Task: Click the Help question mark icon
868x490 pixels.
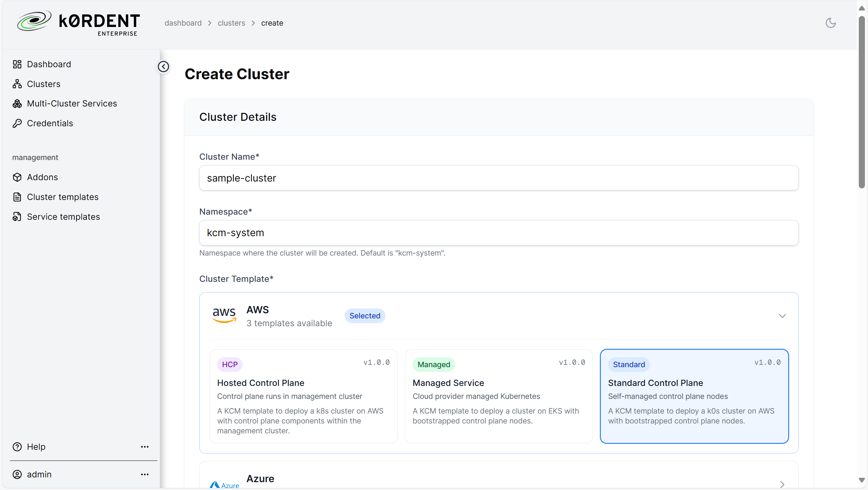Action: tap(17, 447)
